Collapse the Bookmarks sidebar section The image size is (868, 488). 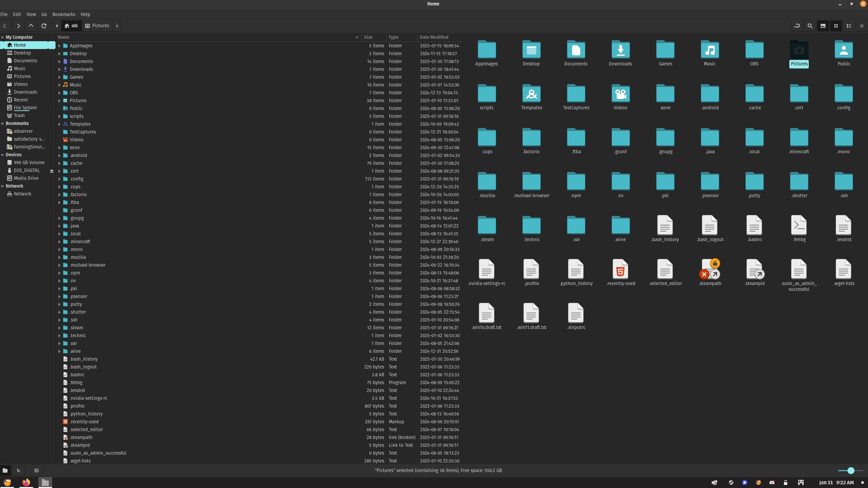pyautogui.click(x=2, y=124)
